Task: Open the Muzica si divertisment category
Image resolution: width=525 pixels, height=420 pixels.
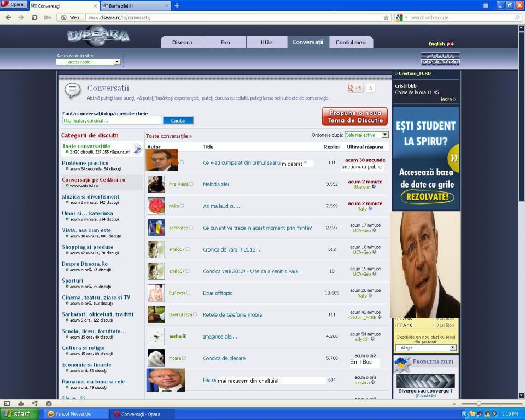Action: [x=90, y=197]
